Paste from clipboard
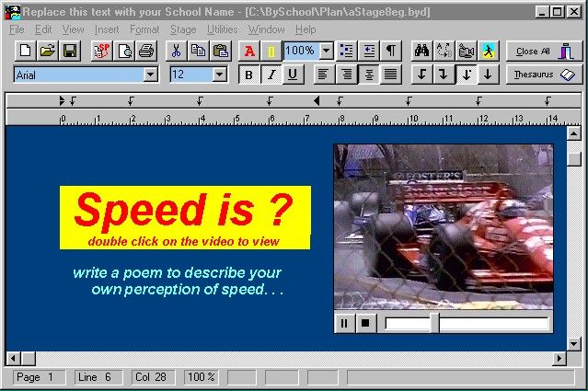The width and height of the screenshot is (588, 391). (221, 51)
